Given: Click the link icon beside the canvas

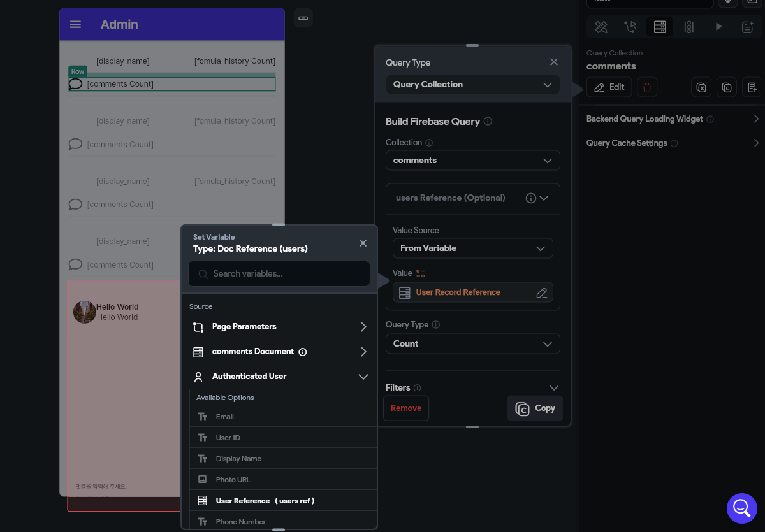Looking at the screenshot, I should (x=303, y=18).
